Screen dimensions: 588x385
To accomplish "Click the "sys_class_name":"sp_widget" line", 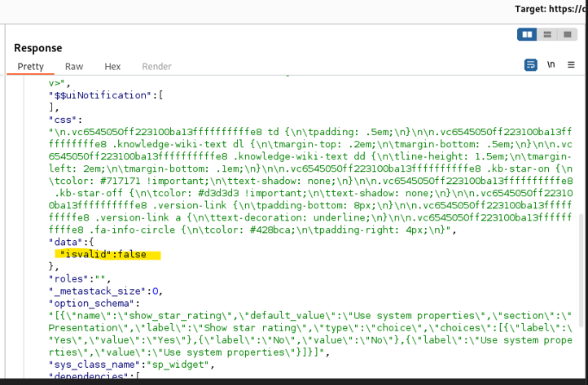I will click(x=132, y=365).
